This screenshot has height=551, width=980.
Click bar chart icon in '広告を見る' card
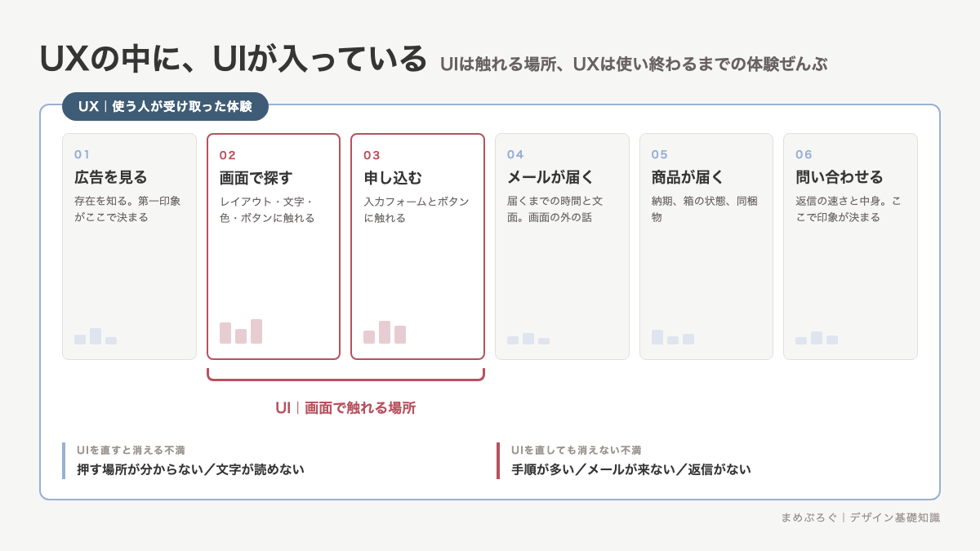[96, 336]
